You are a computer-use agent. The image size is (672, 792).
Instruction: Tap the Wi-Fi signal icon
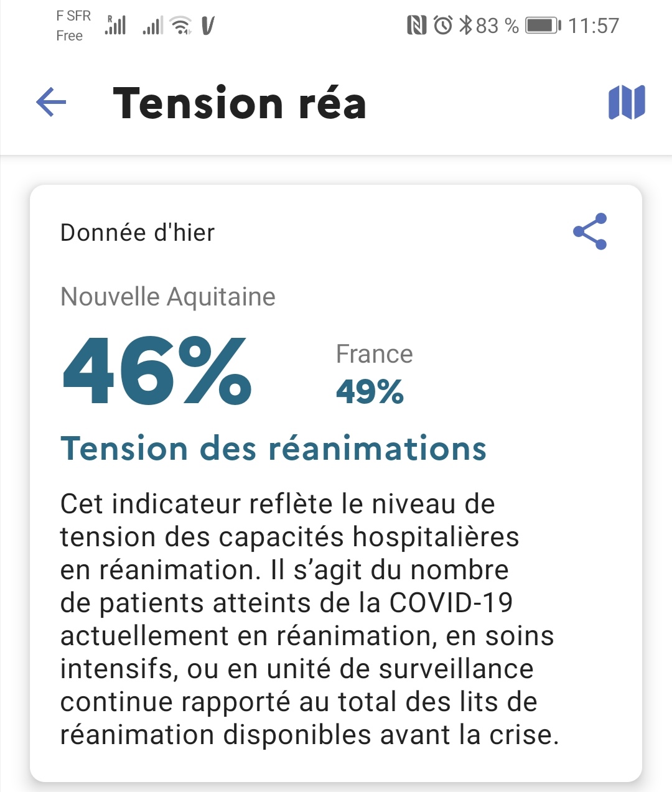[181, 26]
